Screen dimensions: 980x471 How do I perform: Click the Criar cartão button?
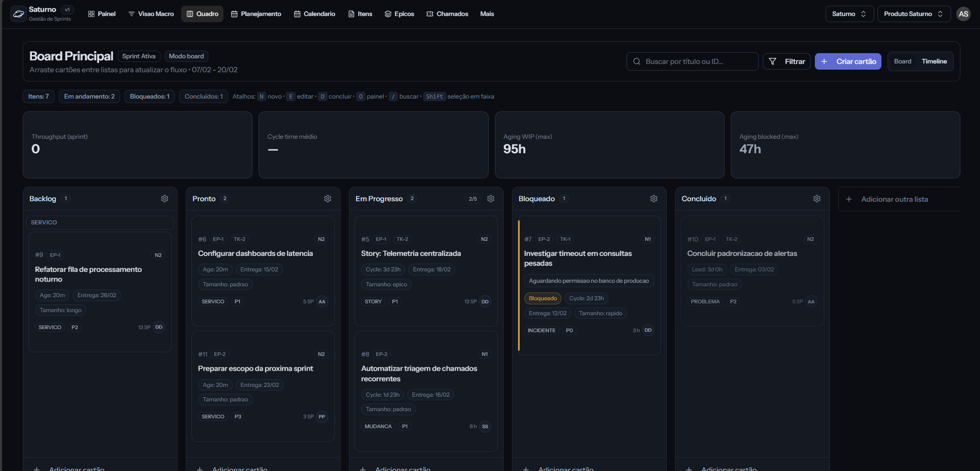(847, 61)
